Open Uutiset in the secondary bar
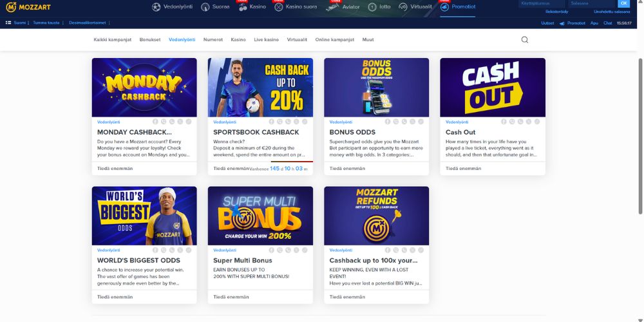The image size is (644, 322). (547, 23)
